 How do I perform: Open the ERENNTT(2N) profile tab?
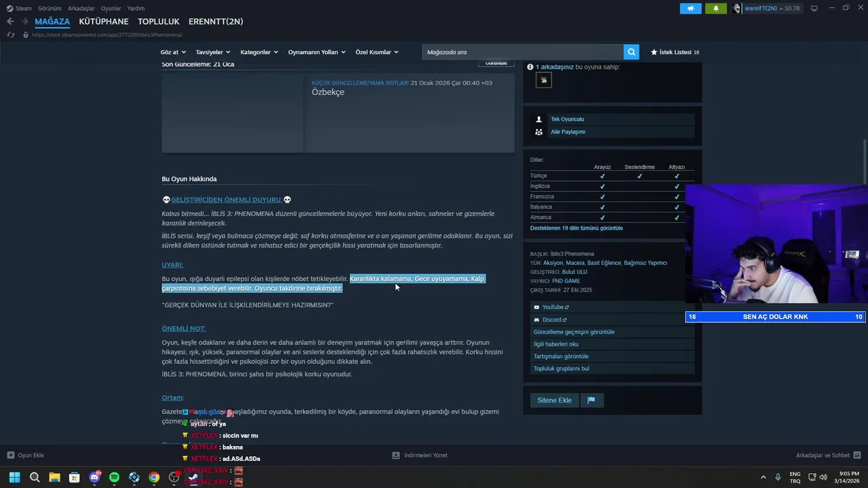(x=216, y=22)
